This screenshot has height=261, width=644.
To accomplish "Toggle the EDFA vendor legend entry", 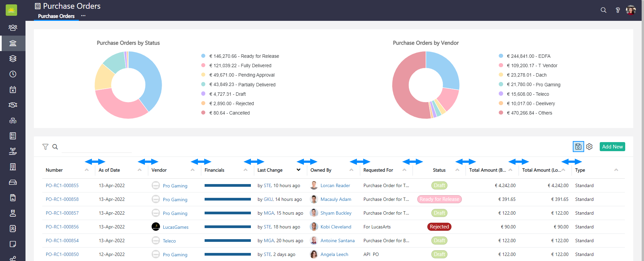I will click(528, 56).
